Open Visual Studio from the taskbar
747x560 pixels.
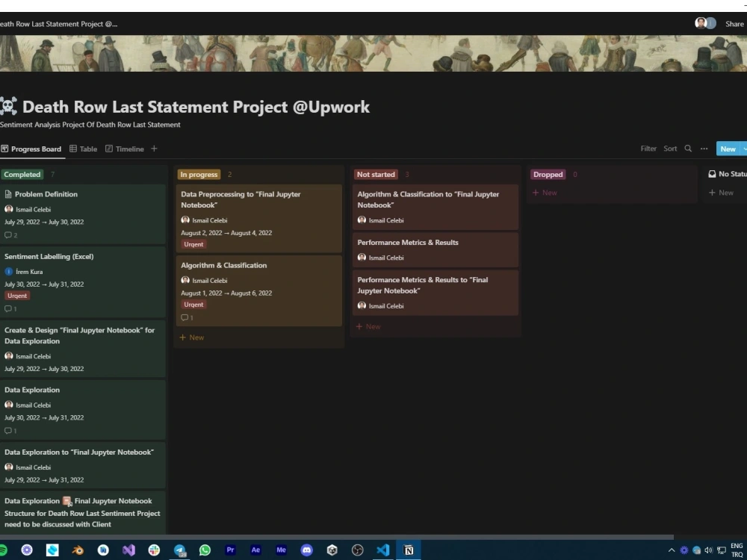(x=128, y=550)
